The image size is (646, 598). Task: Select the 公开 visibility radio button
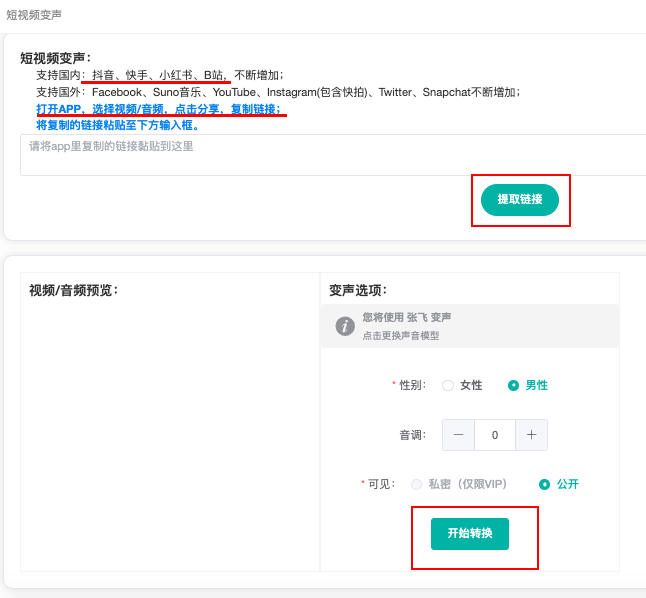coord(544,484)
